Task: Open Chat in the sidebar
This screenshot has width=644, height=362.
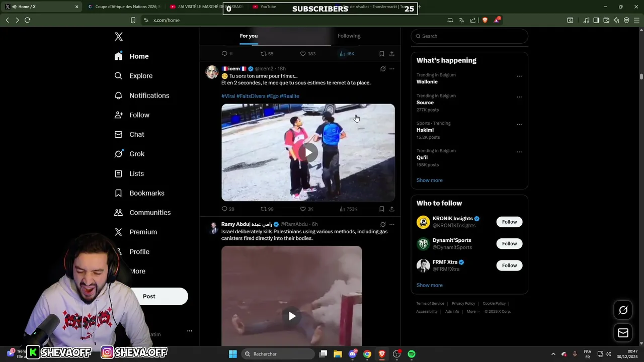Action: point(129,135)
